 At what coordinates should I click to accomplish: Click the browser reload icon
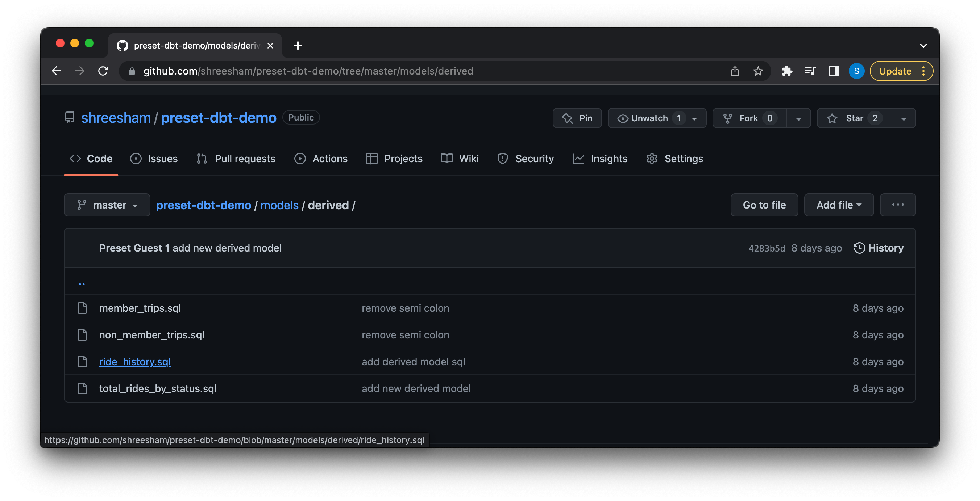(103, 71)
